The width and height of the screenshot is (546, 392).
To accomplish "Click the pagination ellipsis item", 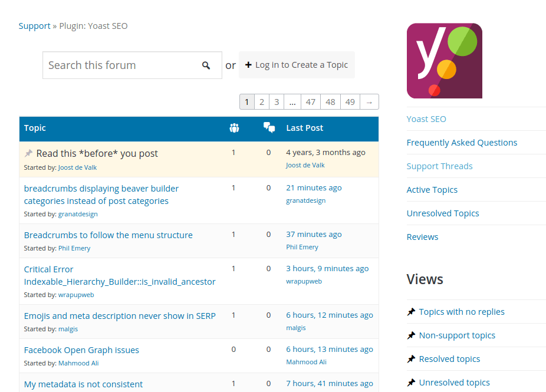I will click(x=292, y=102).
